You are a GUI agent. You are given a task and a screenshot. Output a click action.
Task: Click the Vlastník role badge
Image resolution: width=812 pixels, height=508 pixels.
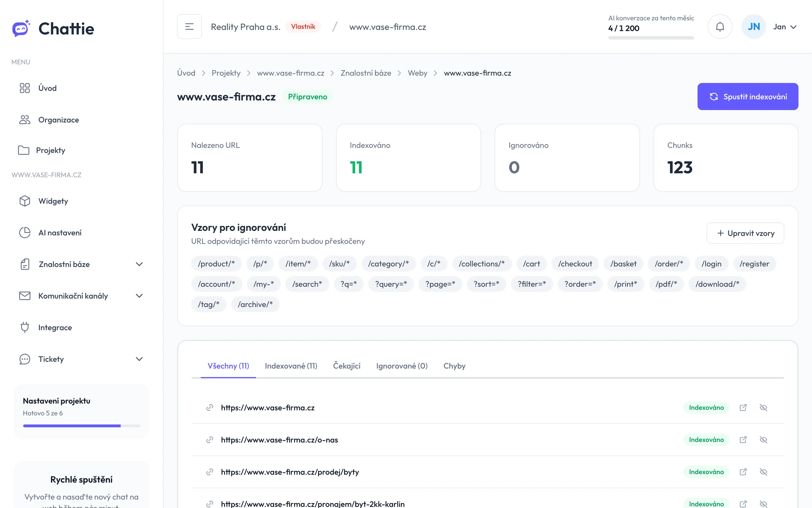[303, 27]
